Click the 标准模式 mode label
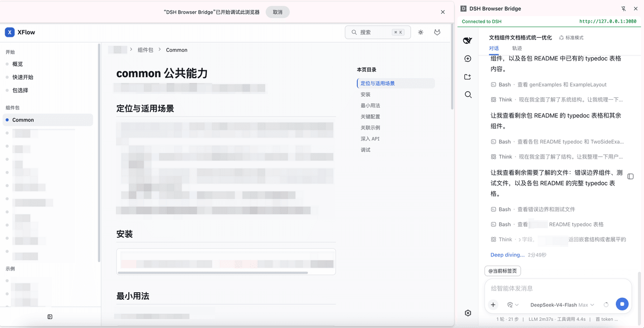 (x=571, y=38)
